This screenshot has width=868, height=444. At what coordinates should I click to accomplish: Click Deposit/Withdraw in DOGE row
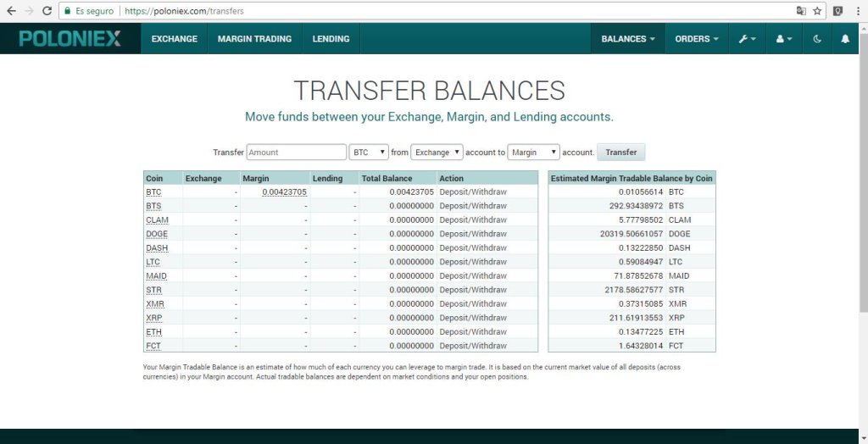473,234
